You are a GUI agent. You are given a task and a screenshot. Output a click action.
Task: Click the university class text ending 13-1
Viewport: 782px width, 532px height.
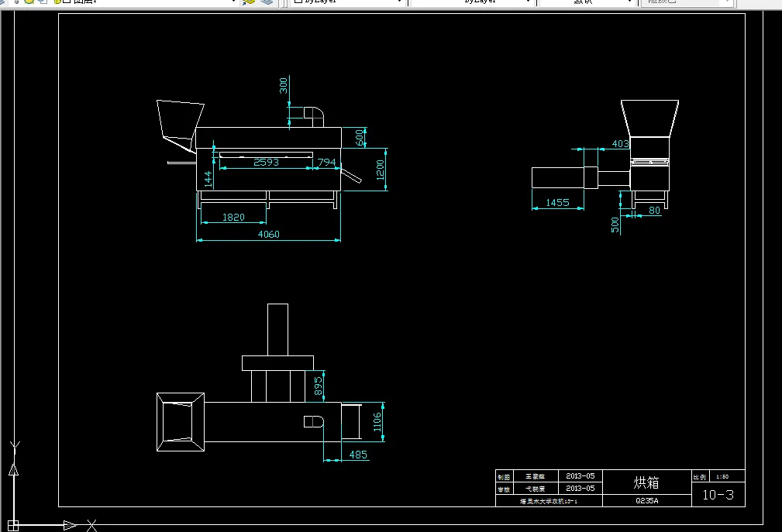click(x=549, y=501)
